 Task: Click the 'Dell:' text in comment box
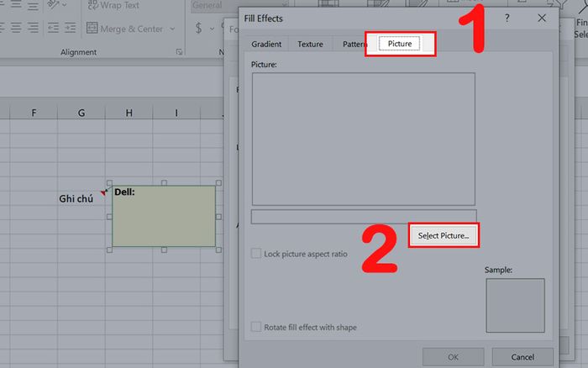tap(124, 192)
